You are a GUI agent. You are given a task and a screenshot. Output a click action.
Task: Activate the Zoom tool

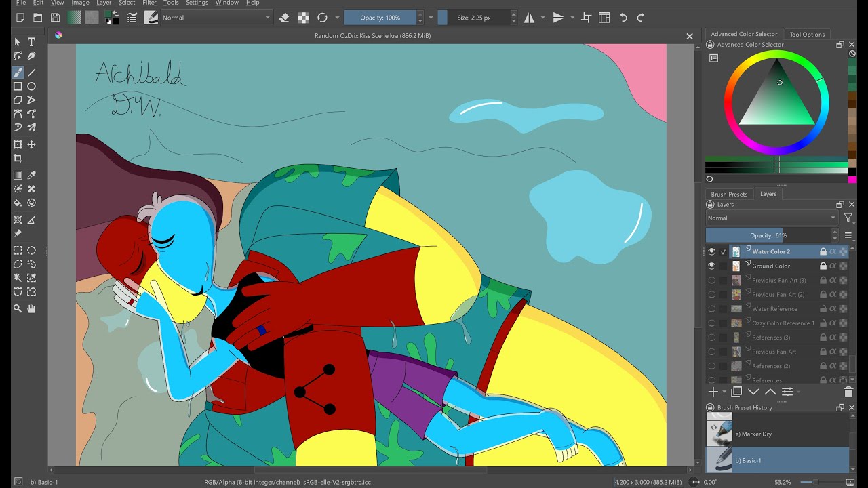(18, 309)
